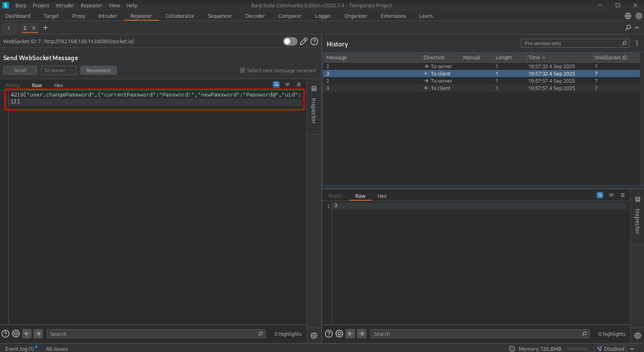644x352 pixels.
Task: Collapse the tab bar with the chevron arrow
Action: pos(637,28)
